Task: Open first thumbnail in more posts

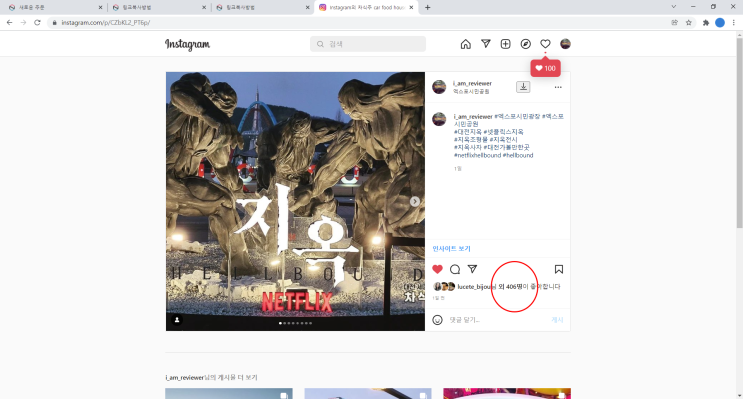Action: (229, 393)
